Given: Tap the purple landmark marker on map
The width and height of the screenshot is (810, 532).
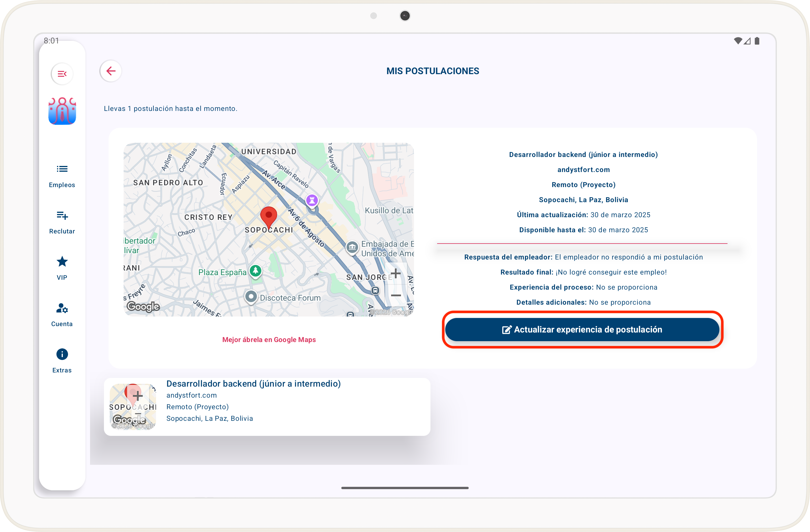Looking at the screenshot, I should pos(312,200).
